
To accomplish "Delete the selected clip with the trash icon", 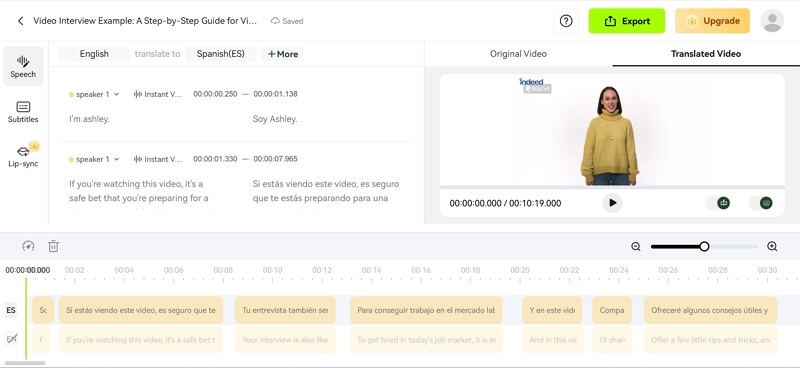I will [54, 247].
